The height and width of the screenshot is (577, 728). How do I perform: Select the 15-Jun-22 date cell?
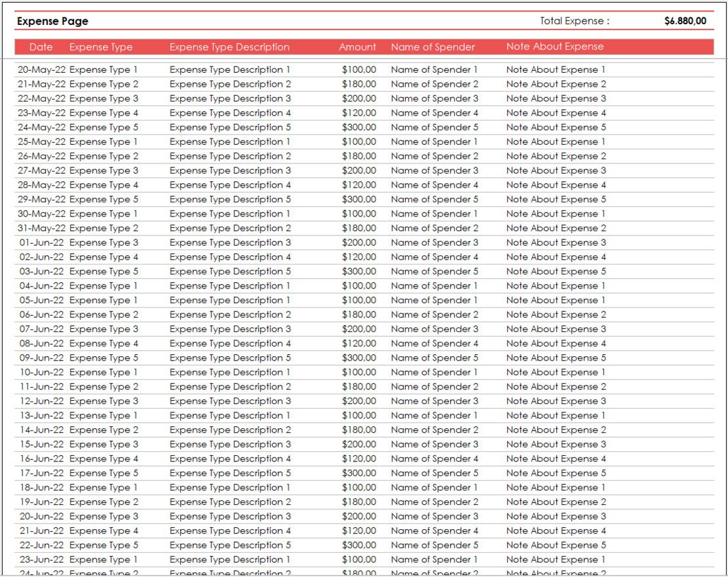(x=41, y=444)
